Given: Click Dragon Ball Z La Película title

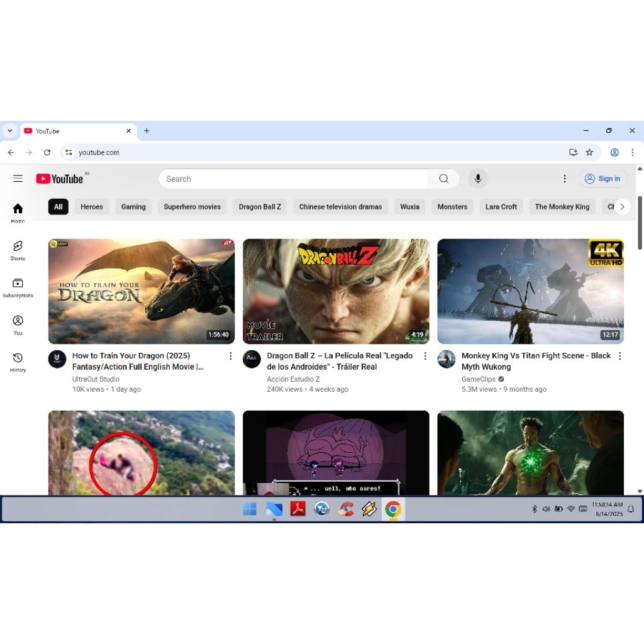Looking at the screenshot, I should [x=340, y=361].
